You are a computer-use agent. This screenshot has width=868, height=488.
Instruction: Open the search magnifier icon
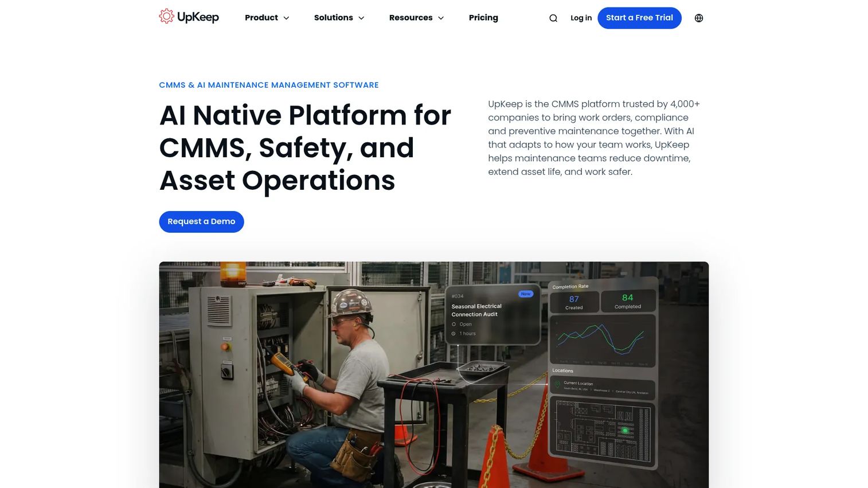pyautogui.click(x=553, y=18)
